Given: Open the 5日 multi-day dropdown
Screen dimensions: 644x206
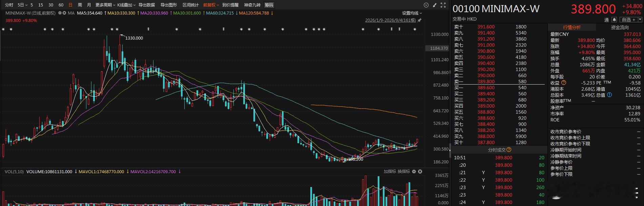Looking at the screenshot, I should (22, 5).
